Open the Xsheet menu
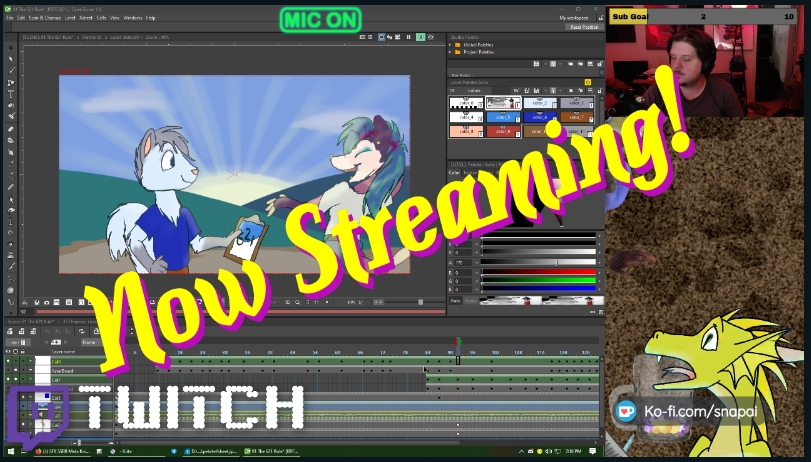The width and height of the screenshot is (811, 462). 86,18
